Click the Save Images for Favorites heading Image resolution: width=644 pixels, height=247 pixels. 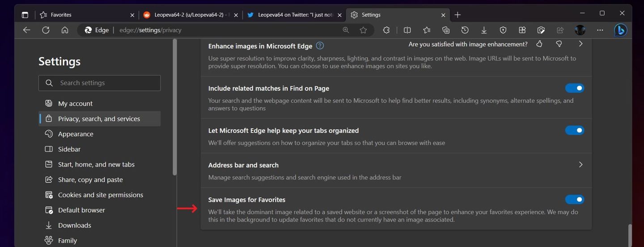click(247, 199)
